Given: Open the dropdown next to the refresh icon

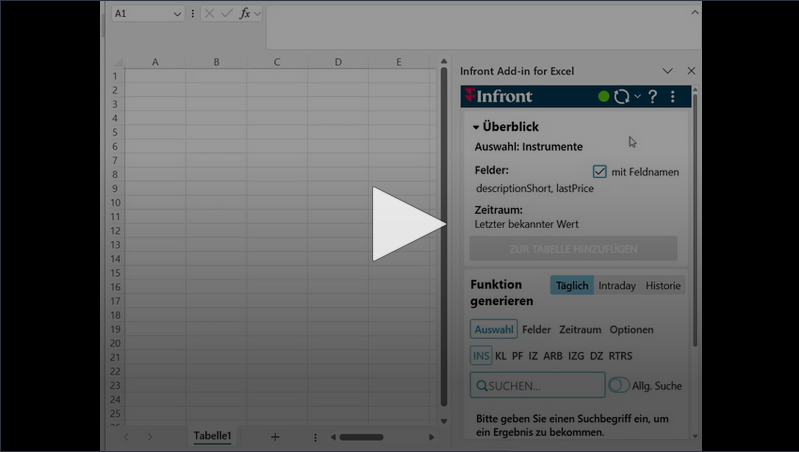Looking at the screenshot, I should click(637, 96).
